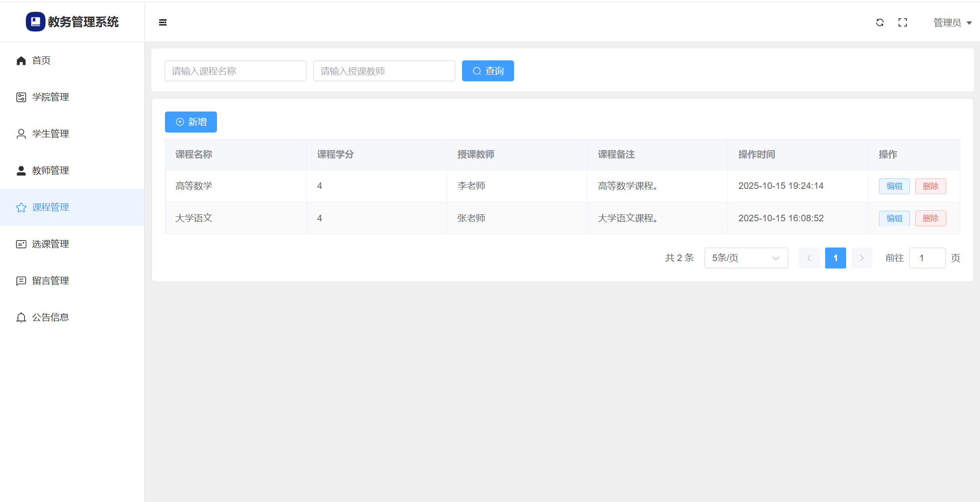
Task: Edit the 高等数学 course row
Action: tap(894, 186)
